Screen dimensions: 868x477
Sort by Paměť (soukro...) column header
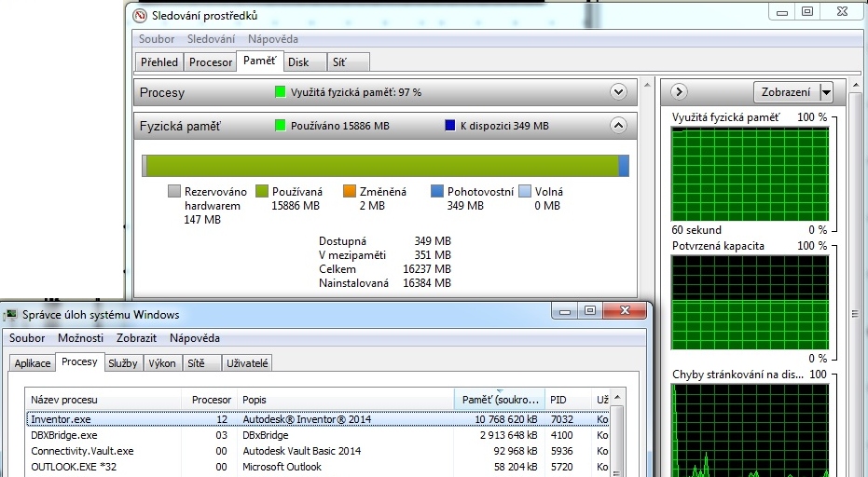pos(500,400)
